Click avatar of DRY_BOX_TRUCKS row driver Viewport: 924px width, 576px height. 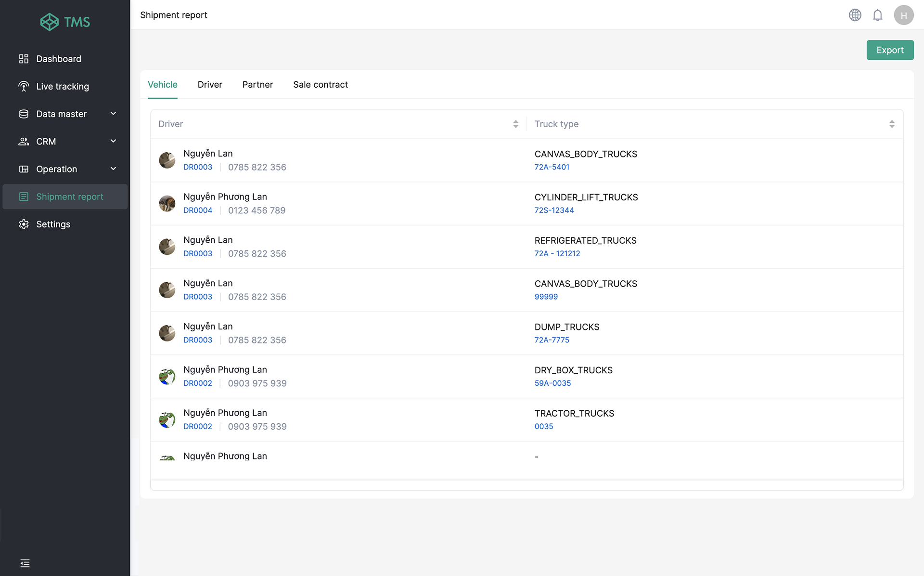coord(167,376)
